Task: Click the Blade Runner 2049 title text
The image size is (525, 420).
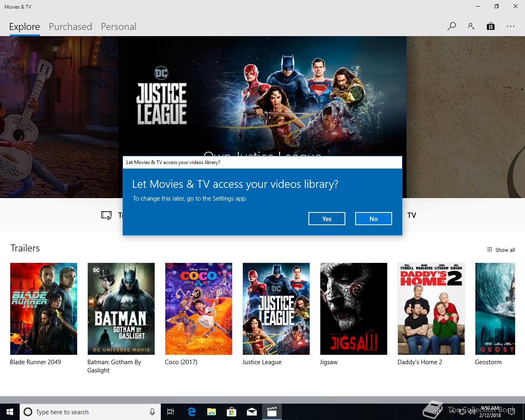Action: (x=35, y=362)
